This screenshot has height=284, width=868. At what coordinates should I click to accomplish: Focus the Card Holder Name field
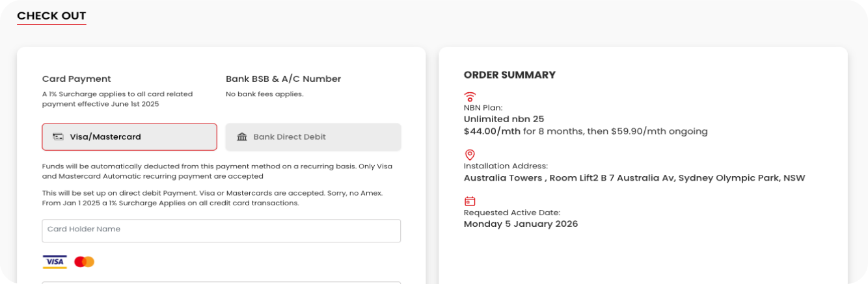pos(221,231)
